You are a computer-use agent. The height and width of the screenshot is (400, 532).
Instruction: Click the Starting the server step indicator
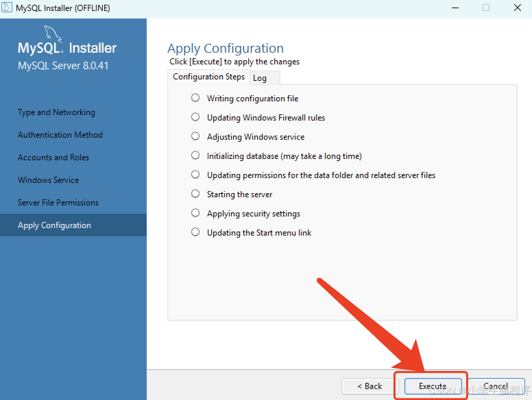195,194
